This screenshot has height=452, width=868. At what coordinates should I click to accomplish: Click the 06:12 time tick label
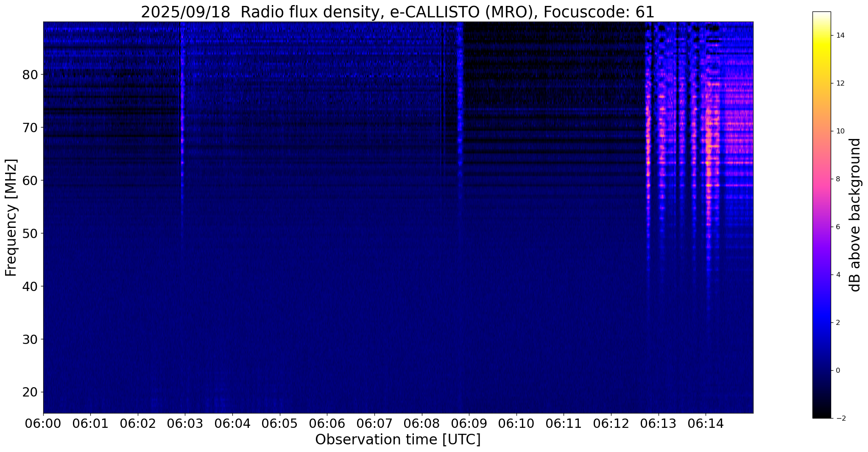(611, 424)
